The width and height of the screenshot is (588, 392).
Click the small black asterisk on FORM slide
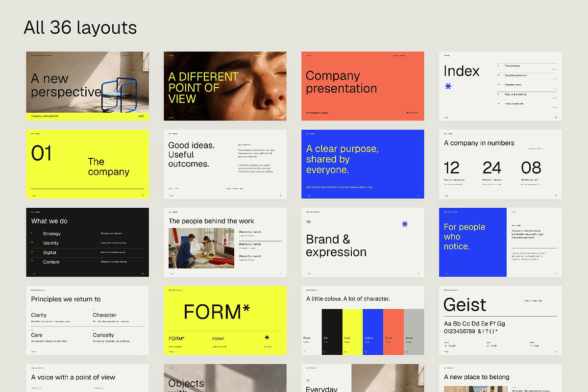(267, 338)
